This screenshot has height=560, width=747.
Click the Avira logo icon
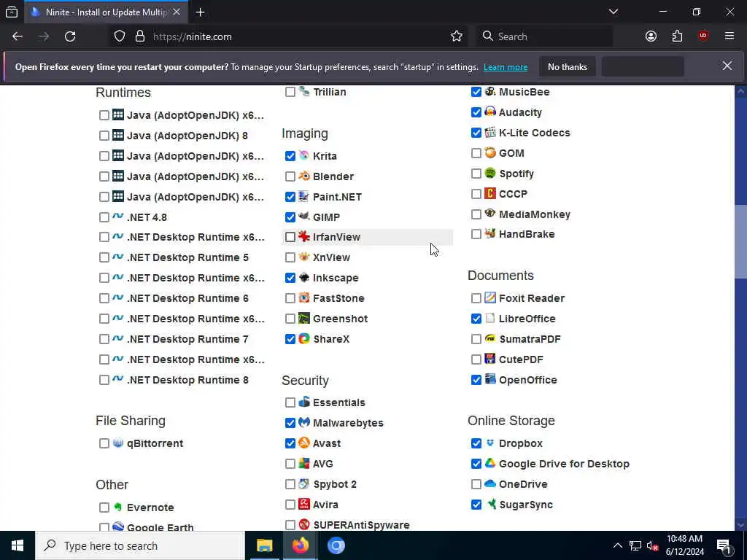[x=304, y=504]
